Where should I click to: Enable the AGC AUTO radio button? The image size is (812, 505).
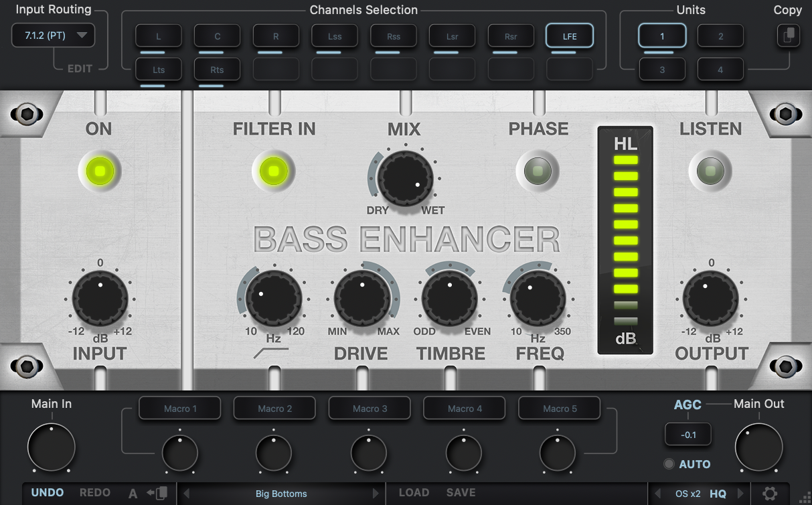pyautogui.click(x=668, y=464)
